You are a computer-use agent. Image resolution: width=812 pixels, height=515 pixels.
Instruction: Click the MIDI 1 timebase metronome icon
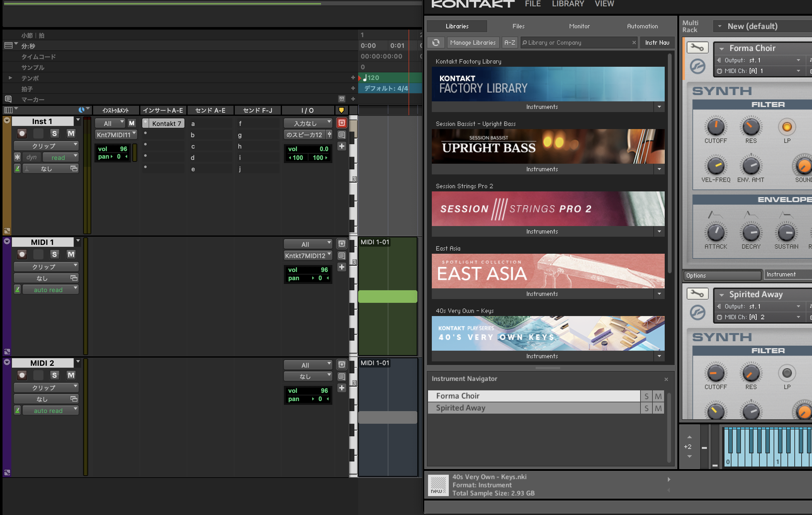tap(18, 289)
